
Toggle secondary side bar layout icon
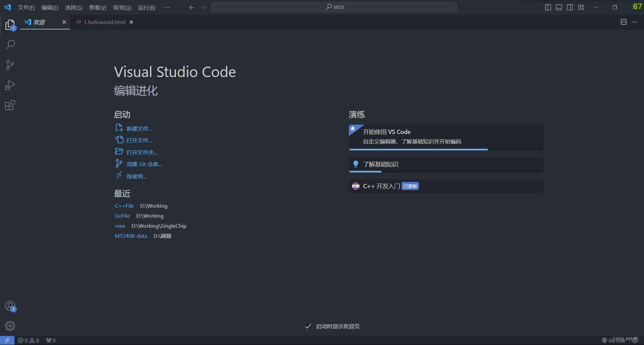point(570,7)
